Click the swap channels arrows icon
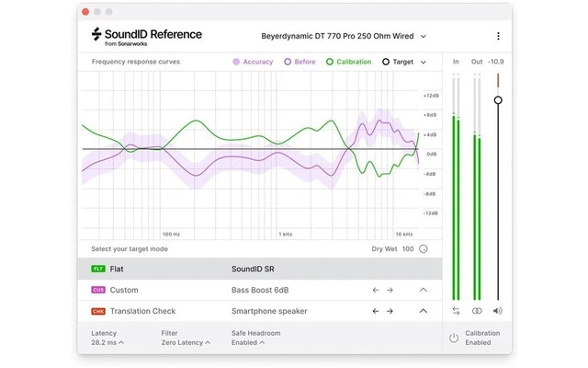Viewport: 588px width, 368px height. [455, 311]
